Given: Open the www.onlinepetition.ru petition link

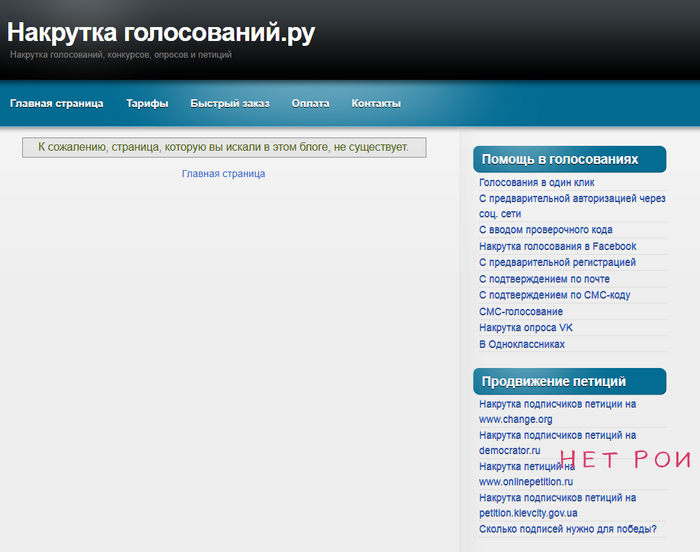Looking at the screenshot, I should (527, 474).
